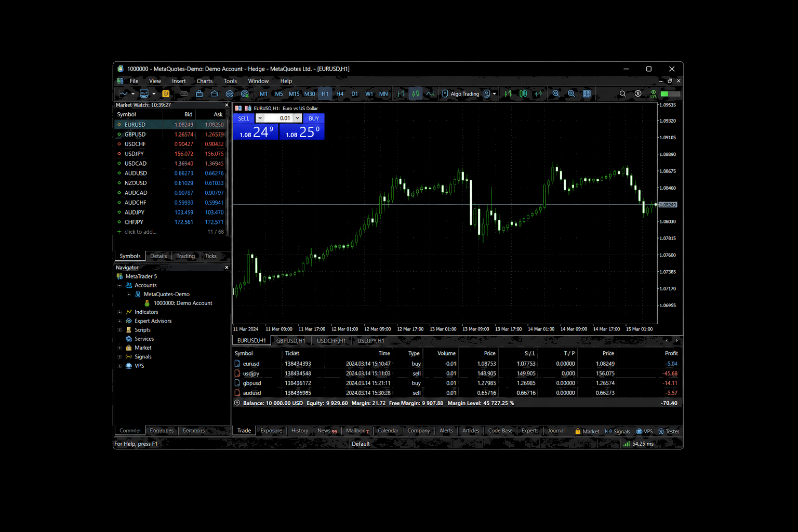Screen dimensions: 798x532
Task: Expand the Indicators tree node
Action: [x=119, y=312]
